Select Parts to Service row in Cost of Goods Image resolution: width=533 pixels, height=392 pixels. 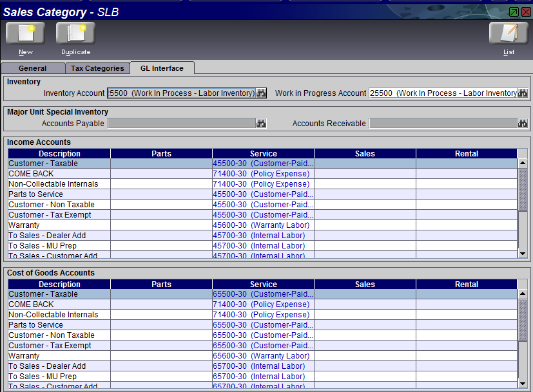point(59,325)
